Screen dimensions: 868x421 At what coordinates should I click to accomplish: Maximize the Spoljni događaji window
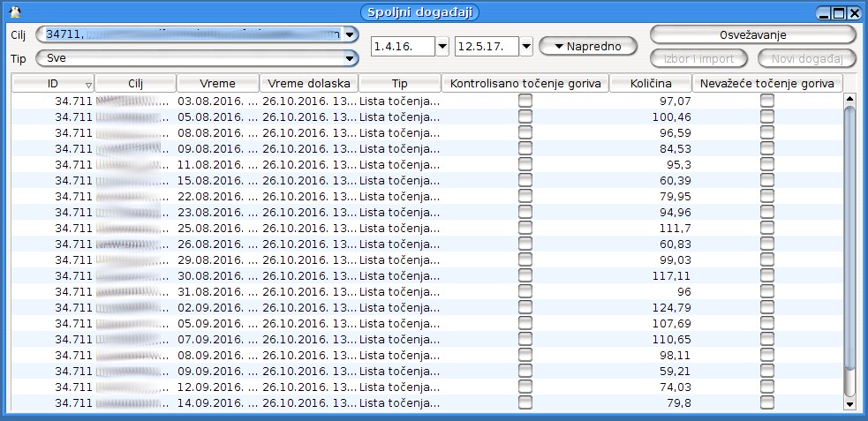pos(839,13)
